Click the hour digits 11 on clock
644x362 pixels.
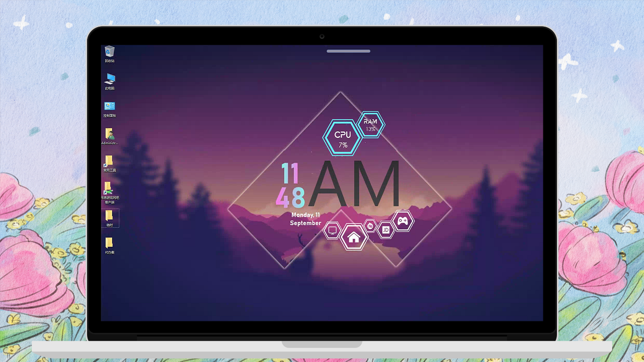pos(290,173)
